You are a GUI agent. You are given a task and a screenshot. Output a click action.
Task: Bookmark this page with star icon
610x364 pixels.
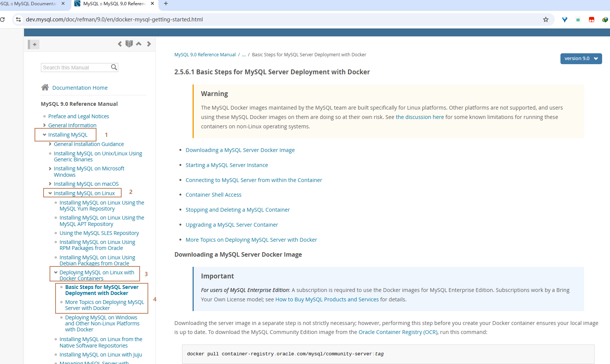click(546, 20)
